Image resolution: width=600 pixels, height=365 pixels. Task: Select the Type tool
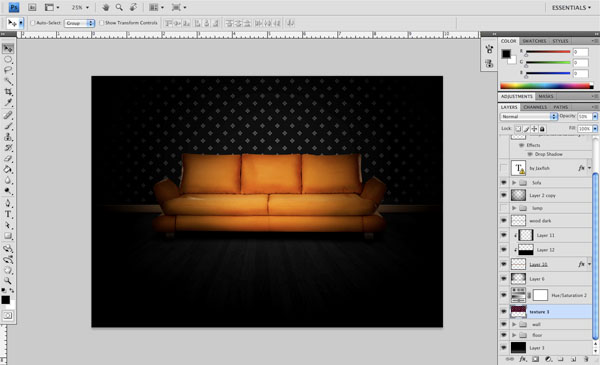point(8,214)
